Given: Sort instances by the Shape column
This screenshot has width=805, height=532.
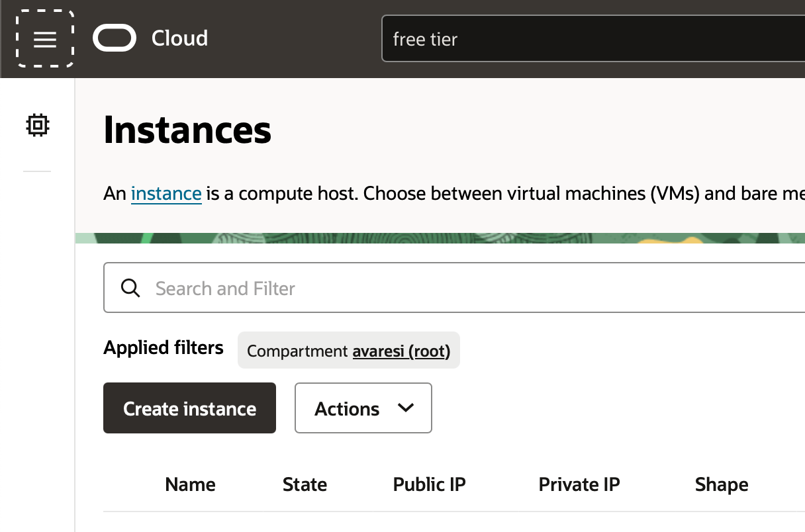Looking at the screenshot, I should (x=721, y=484).
